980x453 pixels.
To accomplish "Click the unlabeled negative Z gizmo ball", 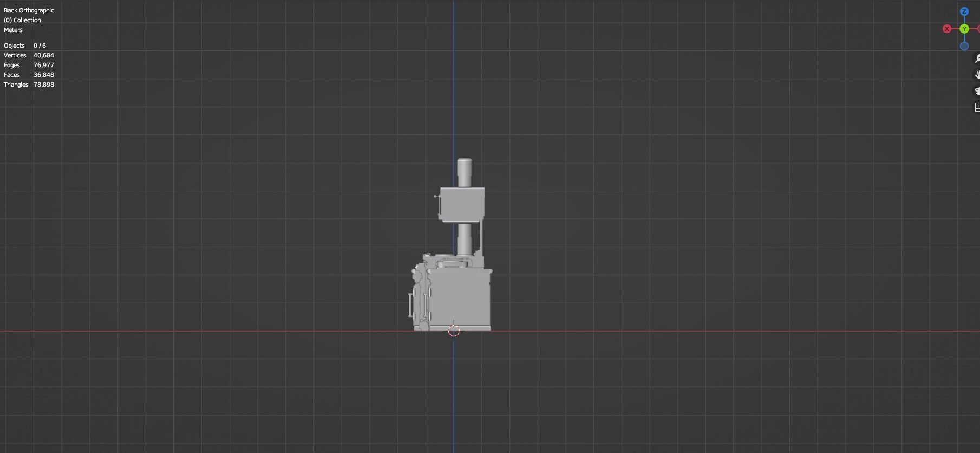I will tap(964, 46).
